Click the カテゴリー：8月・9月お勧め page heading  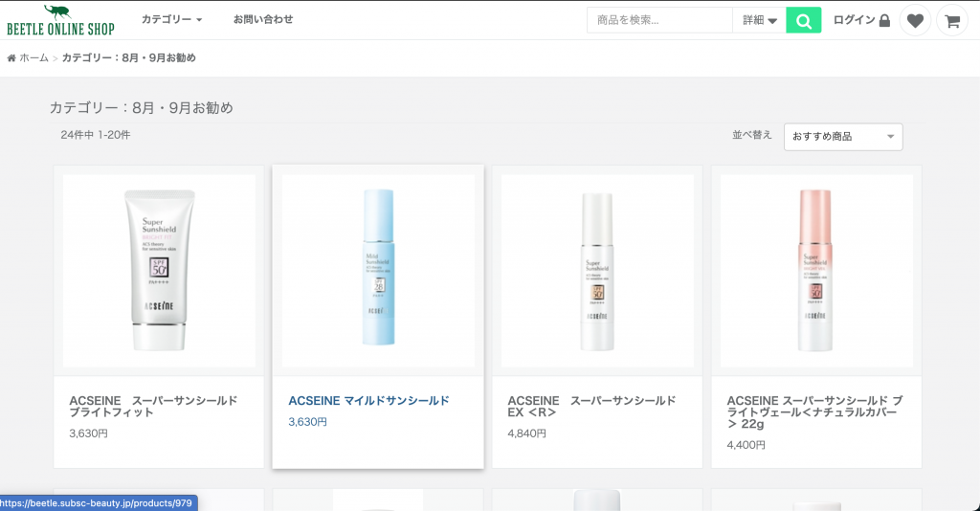[x=142, y=108]
